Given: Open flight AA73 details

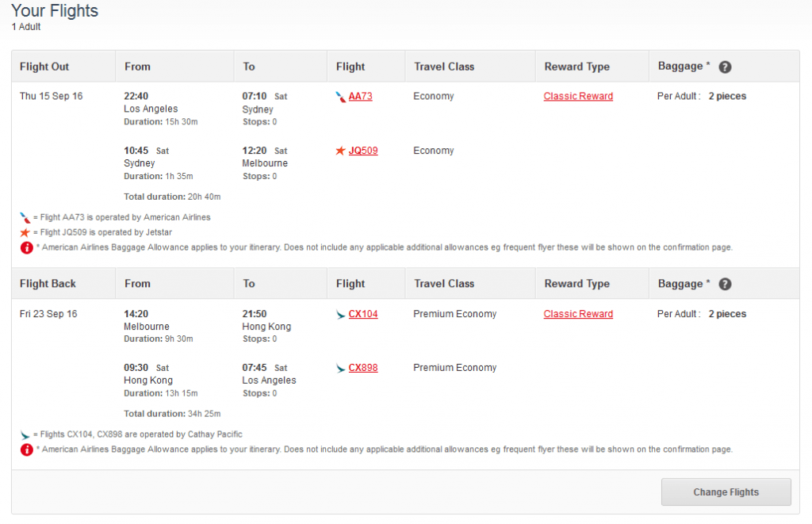Looking at the screenshot, I should tap(358, 96).
